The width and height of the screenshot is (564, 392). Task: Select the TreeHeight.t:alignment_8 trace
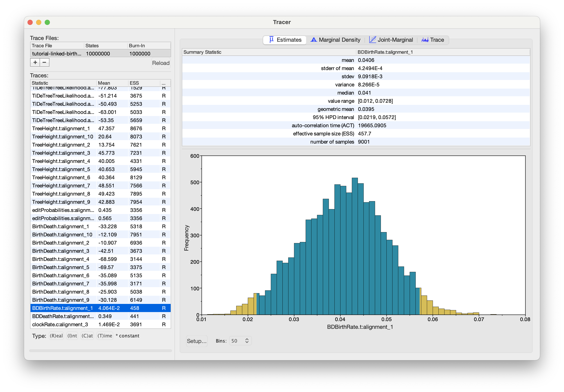[100, 194]
